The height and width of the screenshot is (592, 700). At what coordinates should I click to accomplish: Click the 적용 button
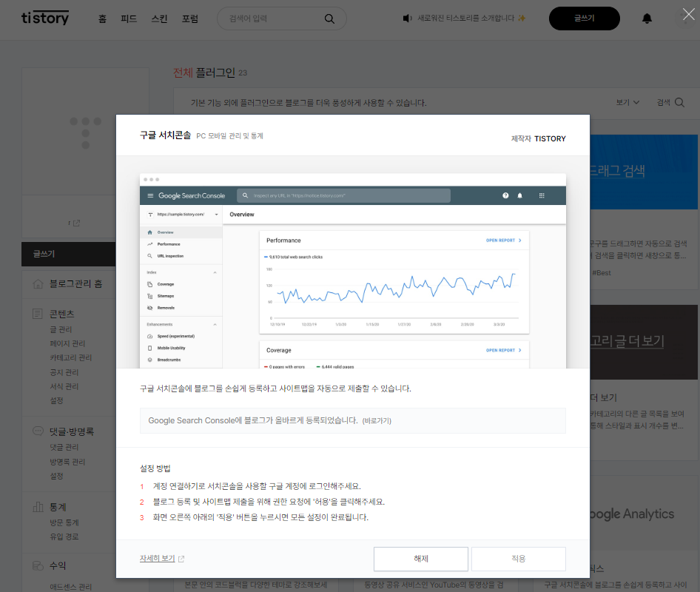pos(518,559)
